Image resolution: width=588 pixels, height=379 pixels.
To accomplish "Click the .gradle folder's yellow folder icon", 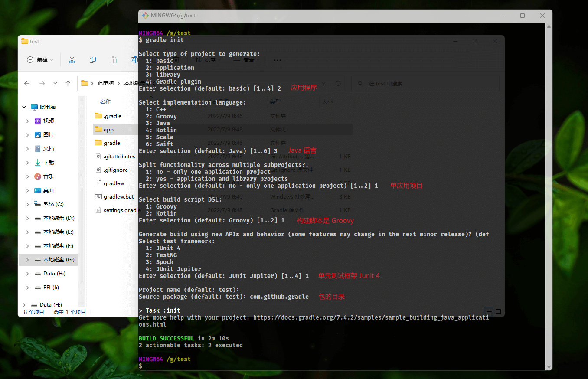I will pyautogui.click(x=98, y=116).
